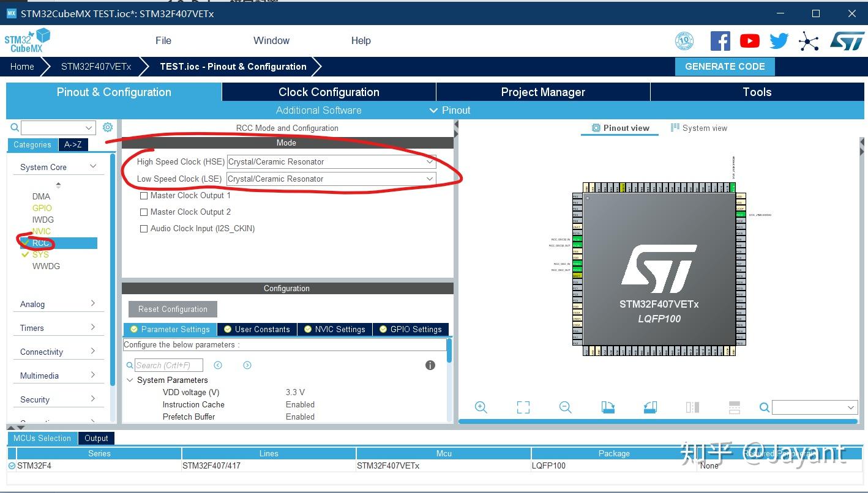This screenshot has height=493, width=868.
Task: Click the GENERATE CODE button
Action: 725,66
